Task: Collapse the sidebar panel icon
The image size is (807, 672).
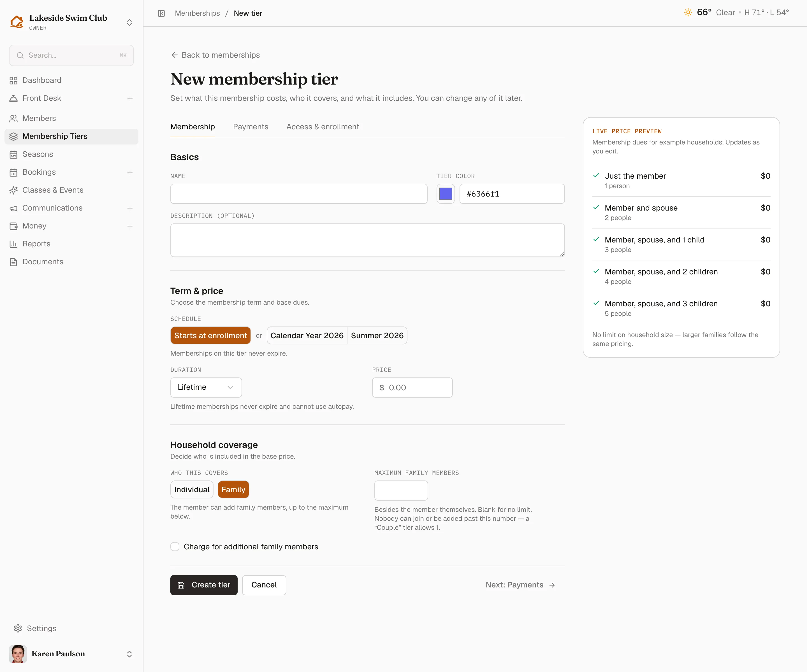Action: (x=161, y=13)
